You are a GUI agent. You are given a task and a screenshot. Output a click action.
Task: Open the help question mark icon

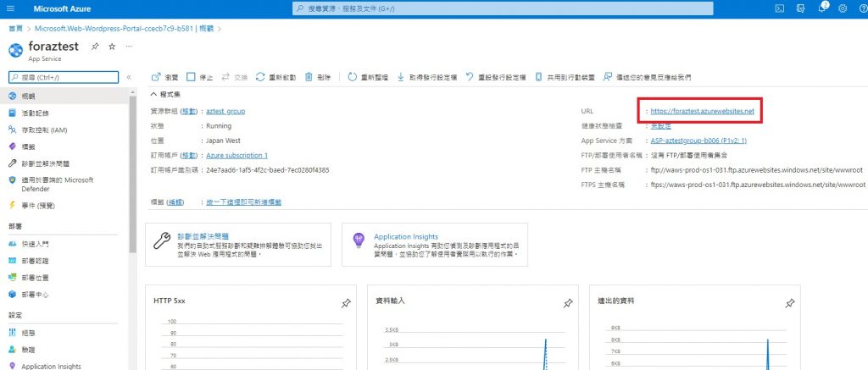click(x=863, y=8)
